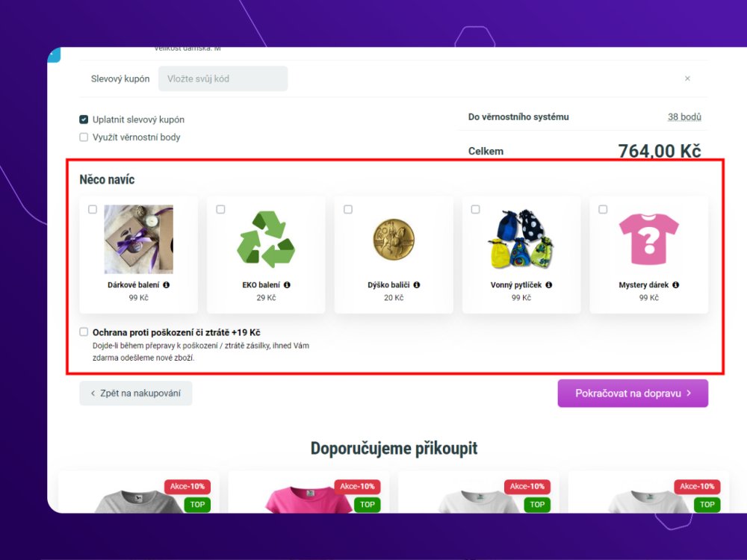Enable Využít věrnostní body checkbox
747x560 pixels.
84,137
